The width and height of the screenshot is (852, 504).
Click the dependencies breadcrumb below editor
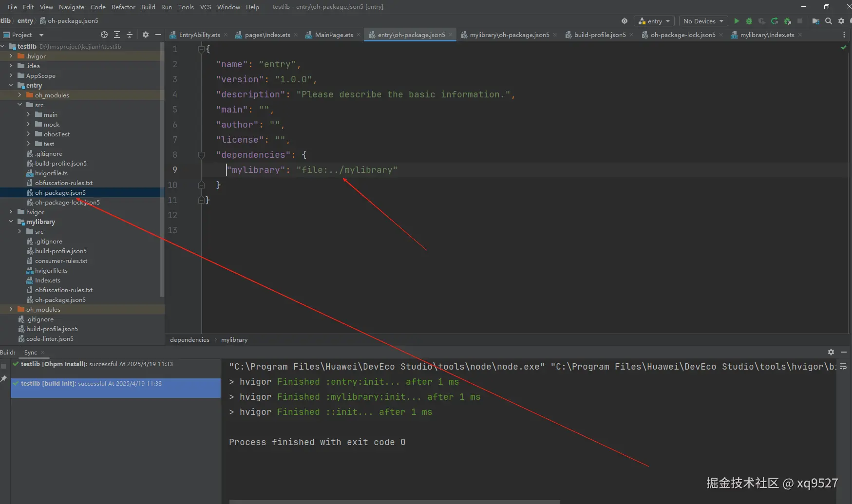tap(189, 340)
